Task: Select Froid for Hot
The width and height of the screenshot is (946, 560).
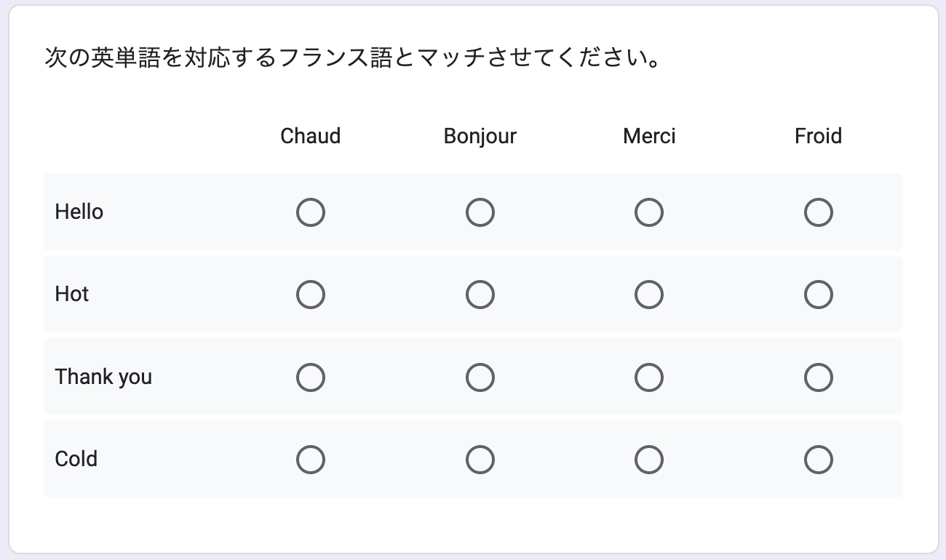Action: (x=818, y=295)
